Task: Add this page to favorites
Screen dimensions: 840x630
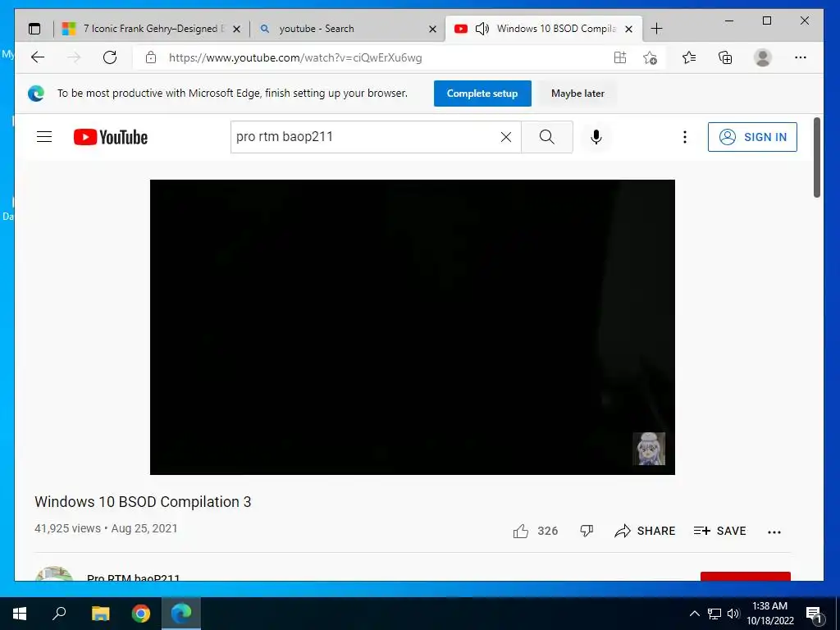Action: point(650,57)
